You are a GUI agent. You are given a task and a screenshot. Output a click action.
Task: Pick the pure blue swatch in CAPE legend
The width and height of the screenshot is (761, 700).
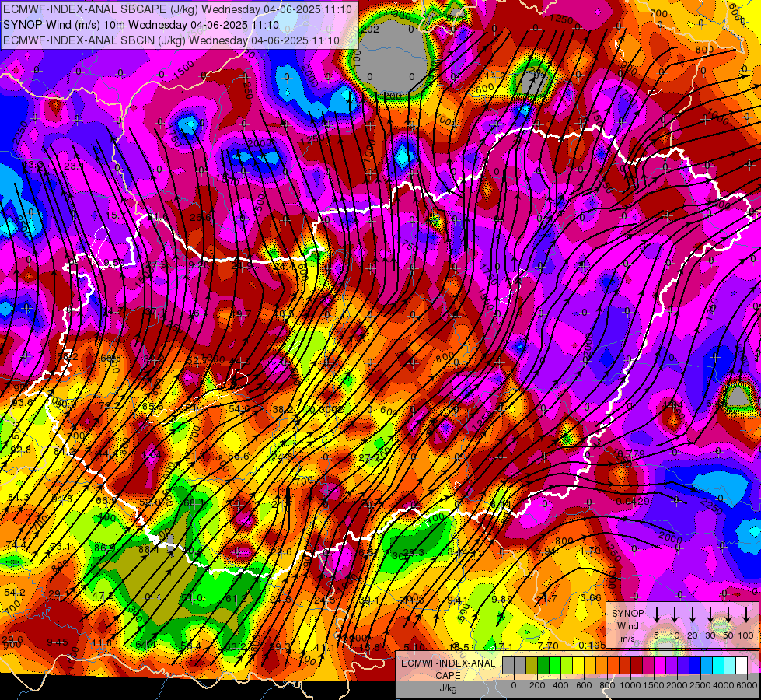point(695,666)
